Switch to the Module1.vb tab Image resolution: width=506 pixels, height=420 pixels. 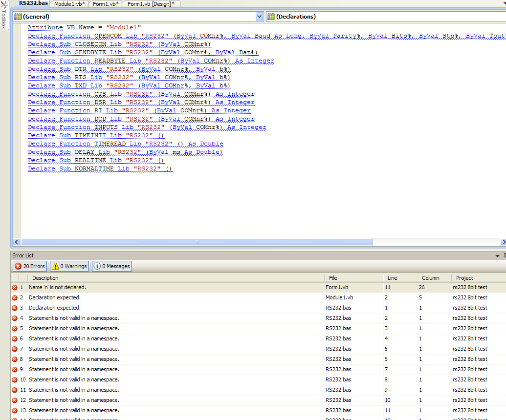pos(69,4)
